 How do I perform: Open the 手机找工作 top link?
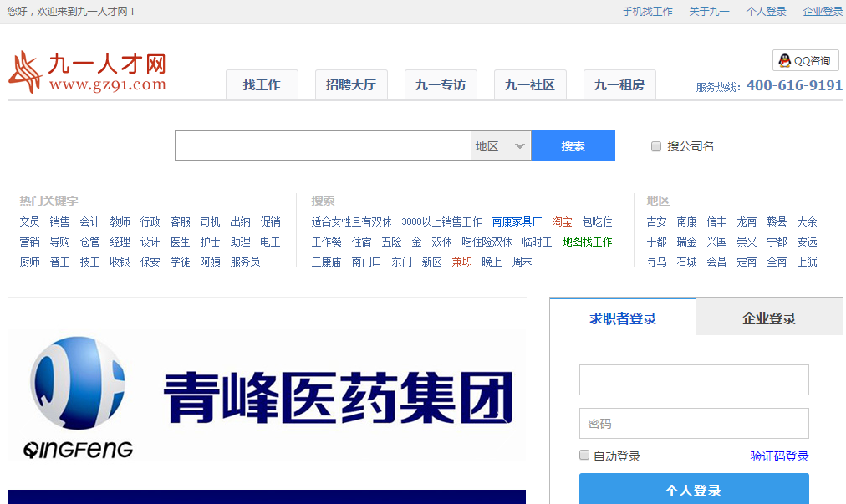pyautogui.click(x=647, y=12)
